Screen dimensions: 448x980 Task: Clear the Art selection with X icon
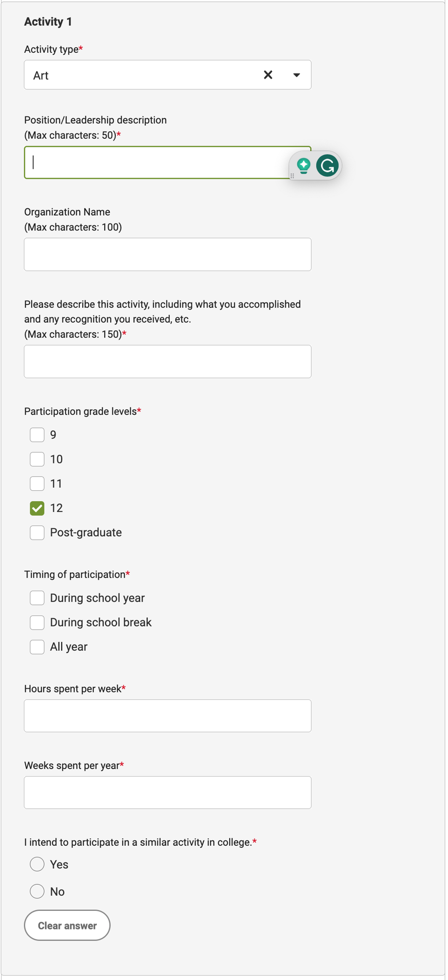[268, 75]
